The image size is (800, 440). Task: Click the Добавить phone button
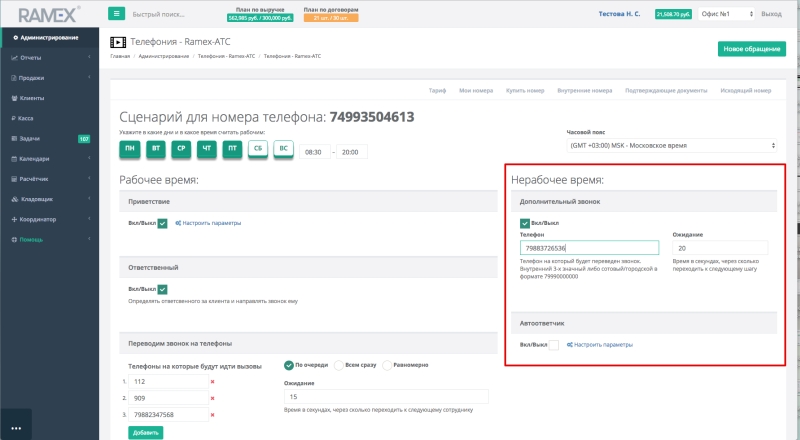(145, 433)
